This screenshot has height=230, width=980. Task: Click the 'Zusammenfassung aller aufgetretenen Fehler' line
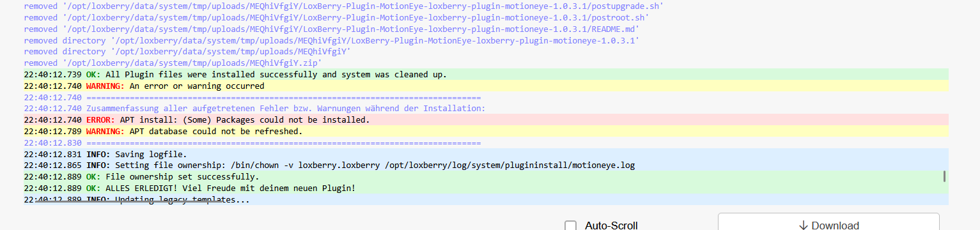(254, 109)
